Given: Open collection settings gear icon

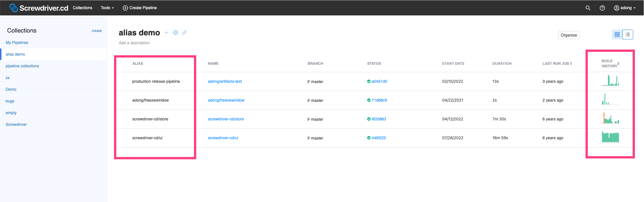Looking at the screenshot, I should coord(176,33).
